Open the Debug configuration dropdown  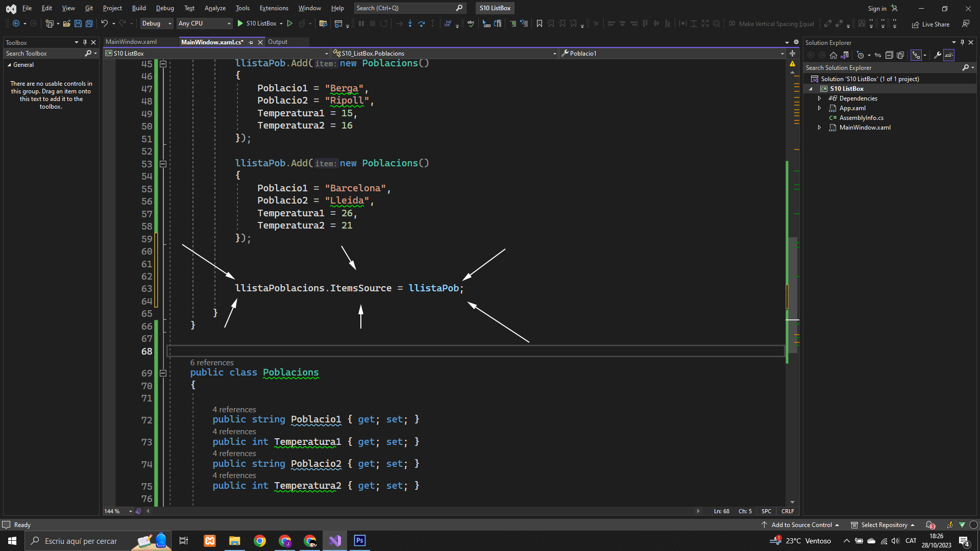click(x=157, y=23)
